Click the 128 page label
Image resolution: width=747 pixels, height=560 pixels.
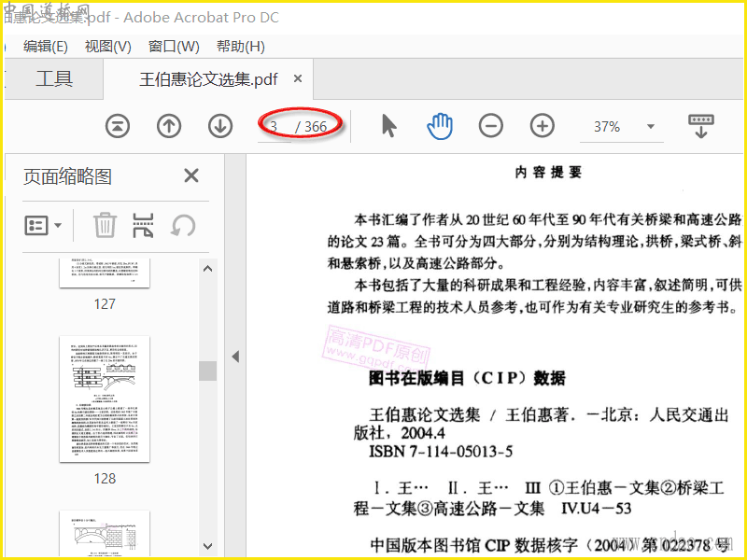pos(105,479)
